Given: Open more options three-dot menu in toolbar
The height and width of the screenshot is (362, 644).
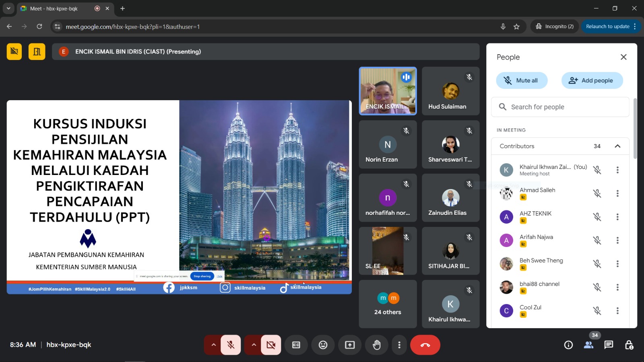Looking at the screenshot, I should coord(399,345).
